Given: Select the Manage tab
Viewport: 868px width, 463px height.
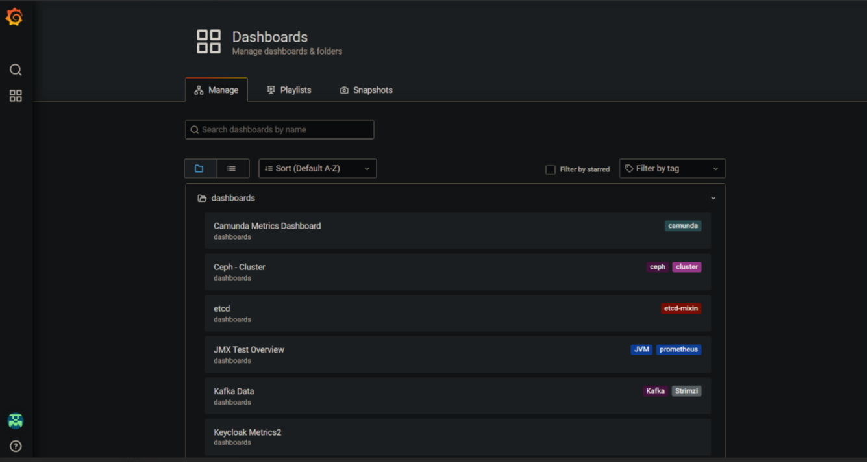Looking at the screenshot, I should [216, 90].
